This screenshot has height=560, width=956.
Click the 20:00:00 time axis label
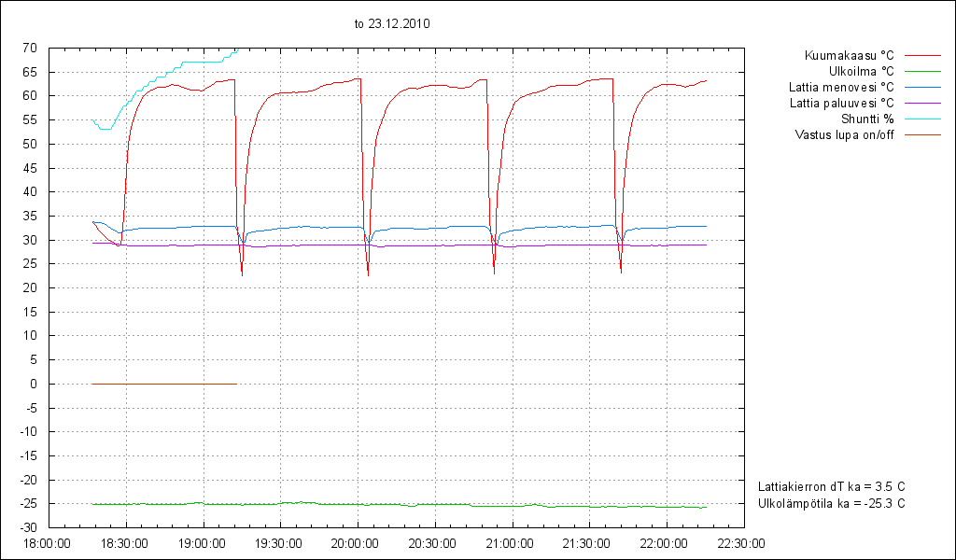(x=357, y=543)
